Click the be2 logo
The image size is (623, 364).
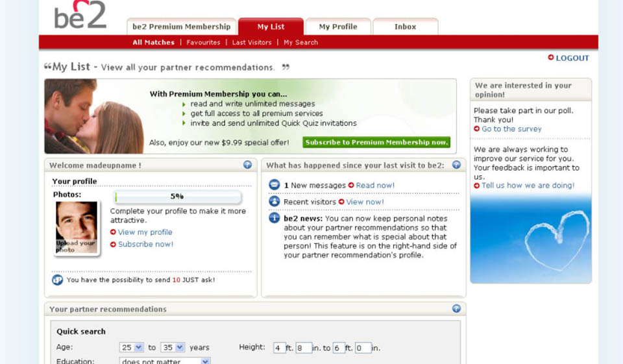click(80, 16)
